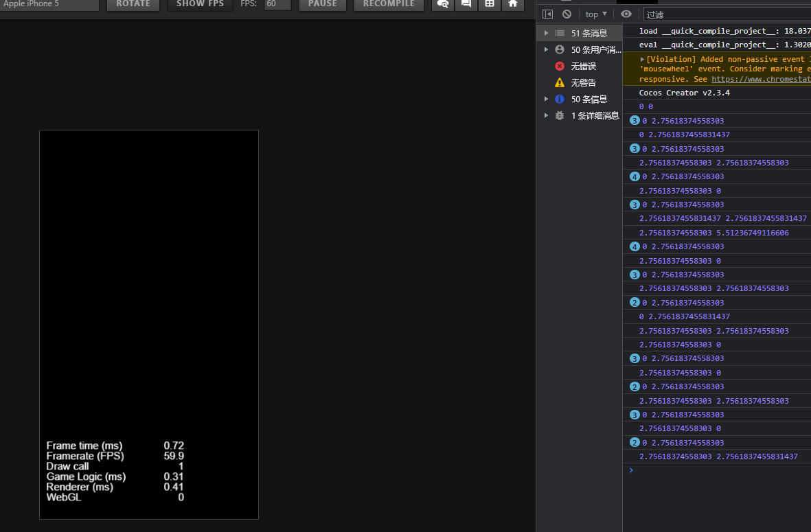Click the blue info icon beside 50 条信息
This screenshot has width=811, height=532.
[559, 99]
